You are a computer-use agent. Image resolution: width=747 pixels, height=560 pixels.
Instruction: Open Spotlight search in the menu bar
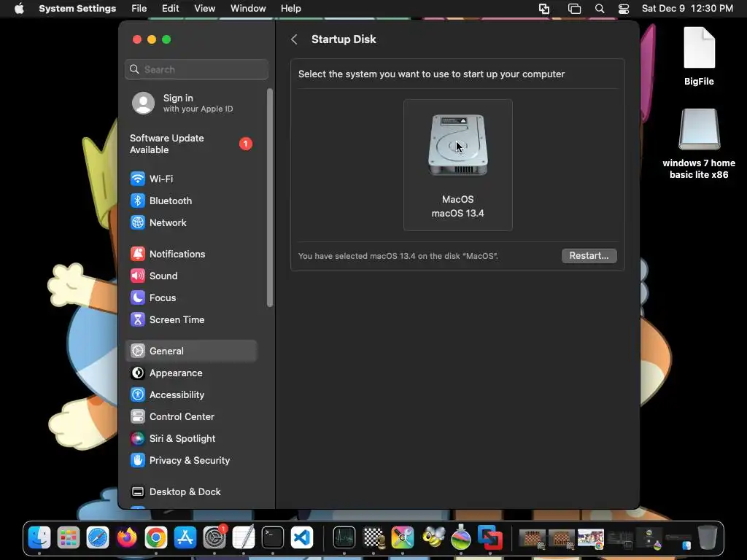[600, 9]
